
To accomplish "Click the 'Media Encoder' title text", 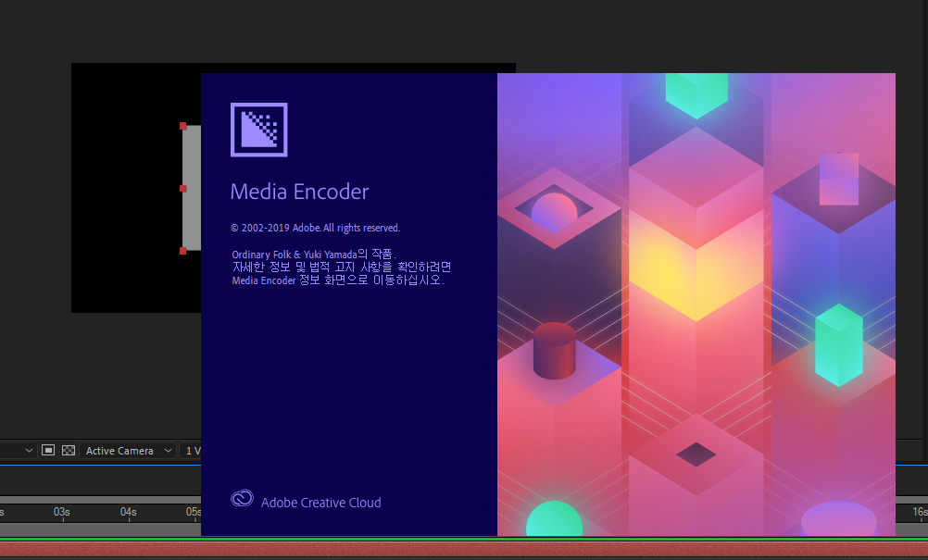I will pos(299,192).
